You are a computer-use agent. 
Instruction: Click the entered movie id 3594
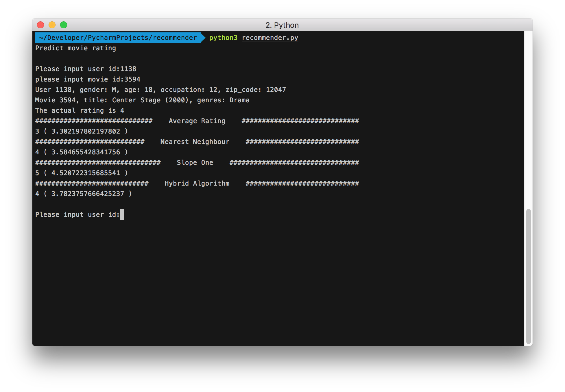(x=132, y=79)
